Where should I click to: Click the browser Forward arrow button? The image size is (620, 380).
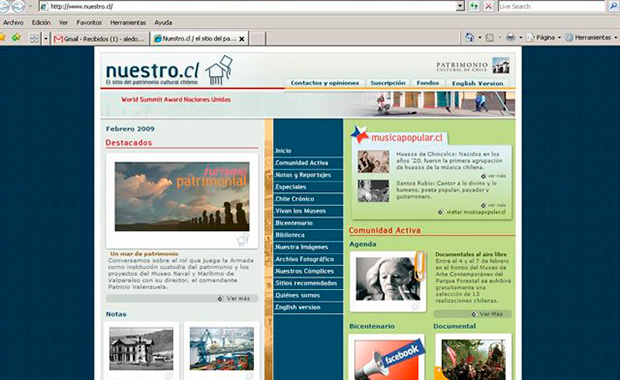point(17,6)
